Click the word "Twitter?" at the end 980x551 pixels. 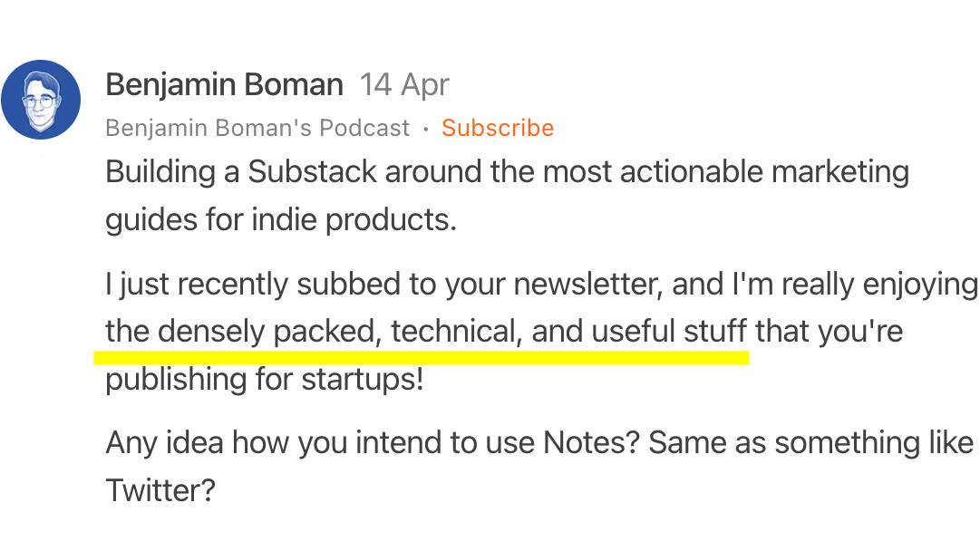(x=160, y=490)
